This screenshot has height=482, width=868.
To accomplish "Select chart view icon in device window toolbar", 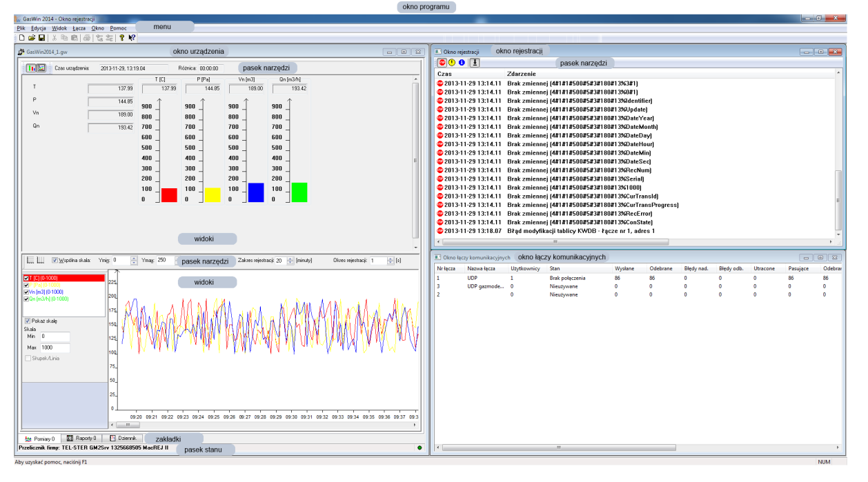I will pos(41,68).
